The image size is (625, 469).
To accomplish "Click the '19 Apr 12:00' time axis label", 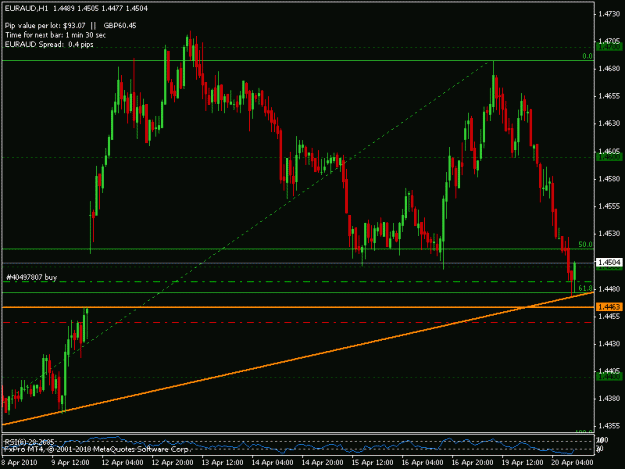I will tap(522, 462).
